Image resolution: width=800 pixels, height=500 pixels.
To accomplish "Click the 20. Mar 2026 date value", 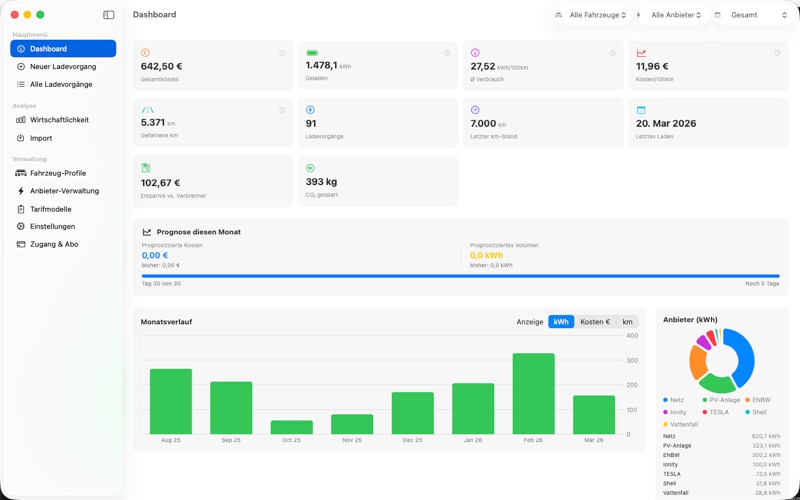I will 666,123.
